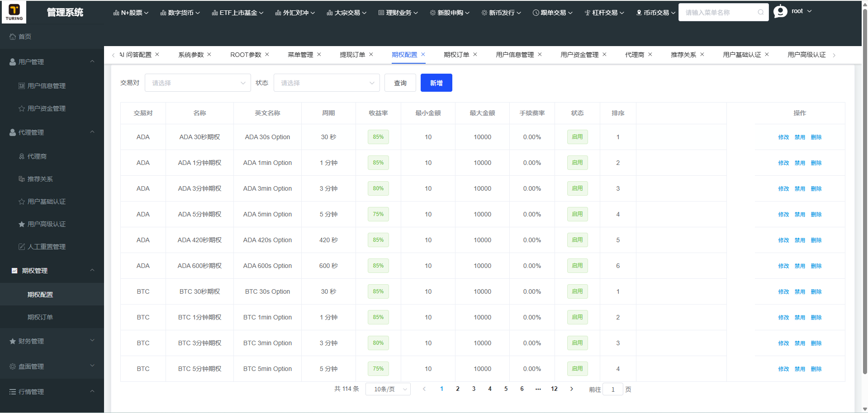This screenshot has width=868, height=413.
Task: Click the page jump number input field
Action: (x=613, y=390)
